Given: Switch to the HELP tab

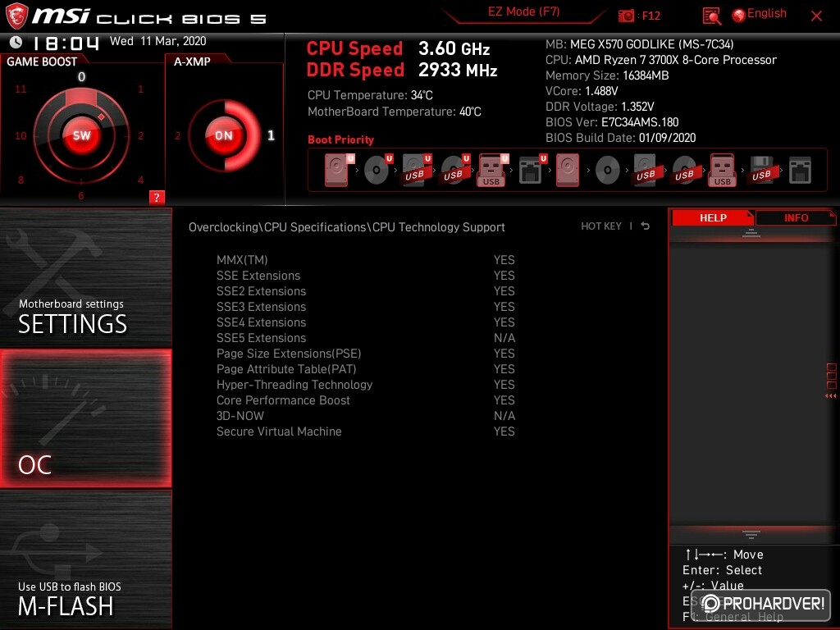Looking at the screenshot, I should [713, 217].
